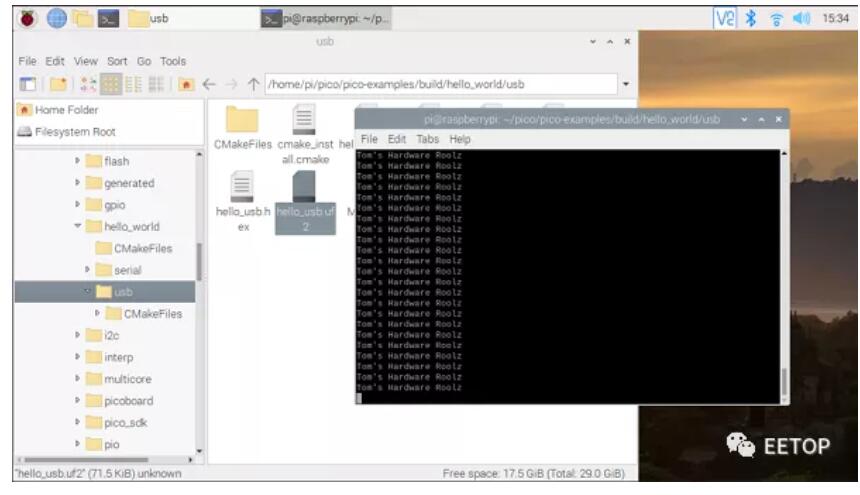Go to home folder toolbar icon
Screen dimensions: 860x495
pyautogui.click(x=186, y=84)
